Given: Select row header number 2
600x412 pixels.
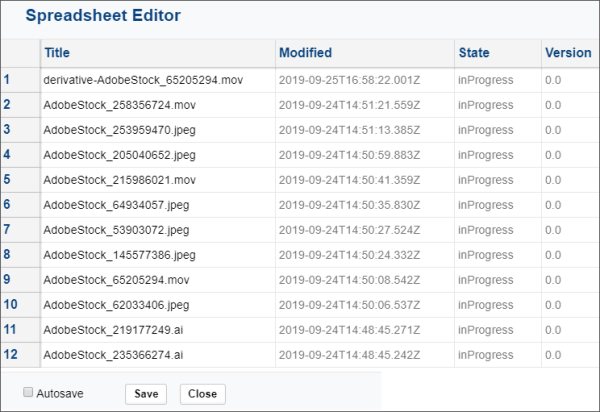Looking at the screenshot, I should (20, 105).
